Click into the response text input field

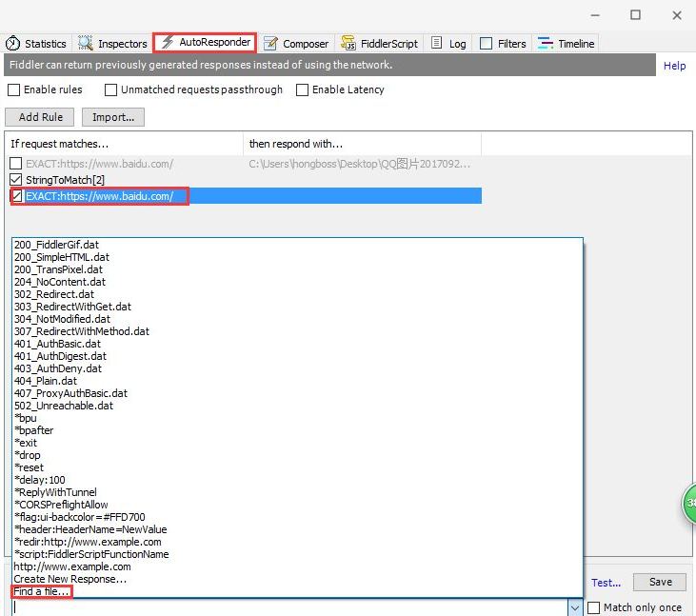pyautogui.click(x=289, y=607)
